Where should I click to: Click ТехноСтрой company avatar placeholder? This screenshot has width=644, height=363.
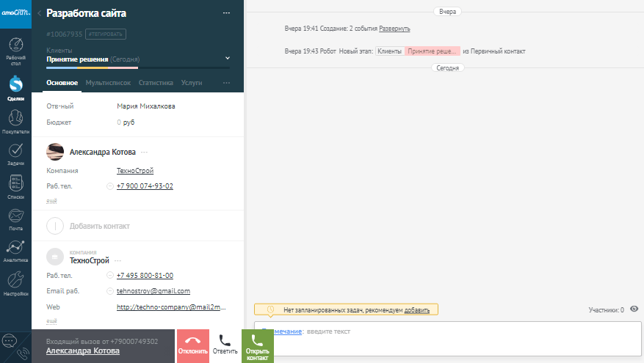(55, 257)
